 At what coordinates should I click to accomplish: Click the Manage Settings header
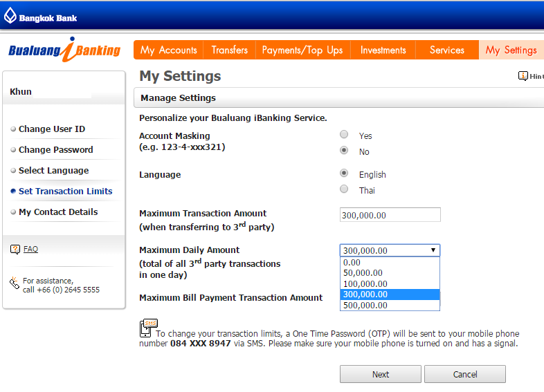pos(338,97)
